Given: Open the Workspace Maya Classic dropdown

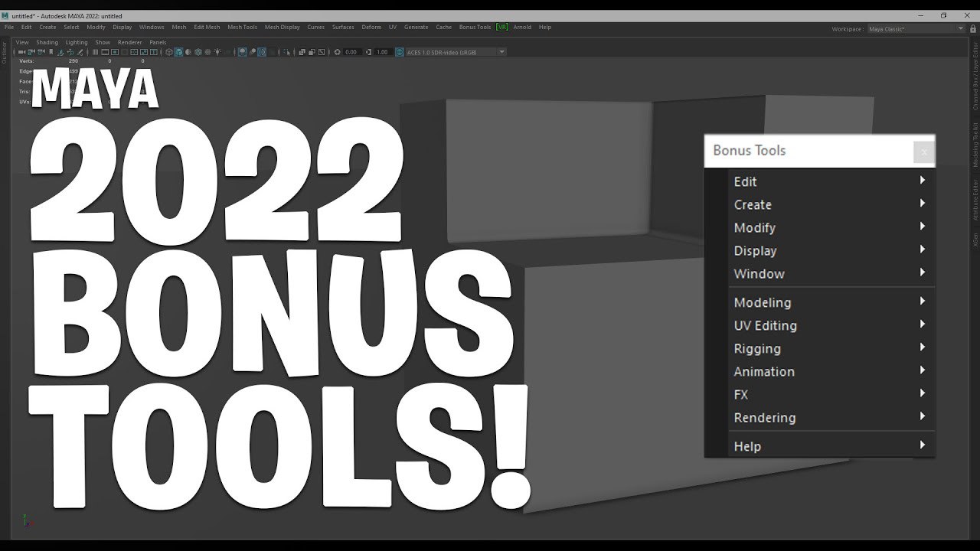Looking at the screenshot, I should pyautogui.click(x=916, y=29).
